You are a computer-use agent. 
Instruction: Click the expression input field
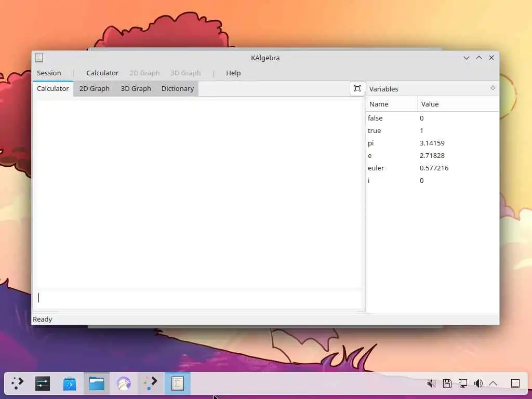[x=199, y=298]
